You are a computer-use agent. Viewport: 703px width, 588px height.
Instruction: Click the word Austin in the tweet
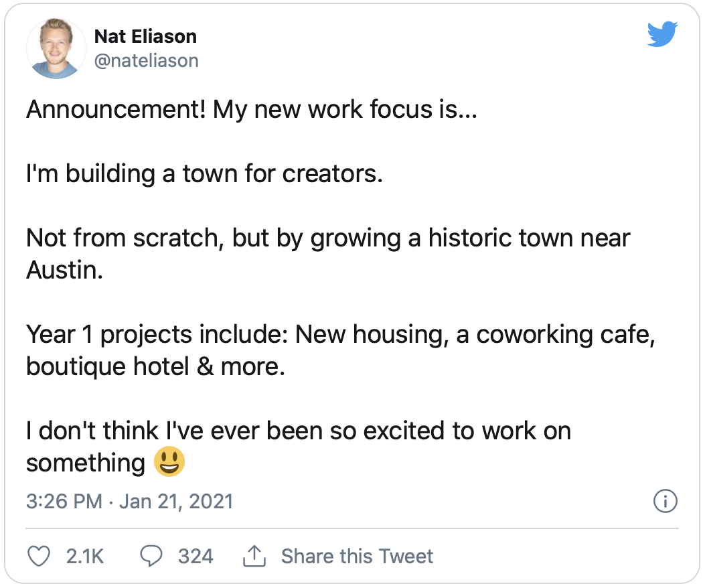coord(64,270)
